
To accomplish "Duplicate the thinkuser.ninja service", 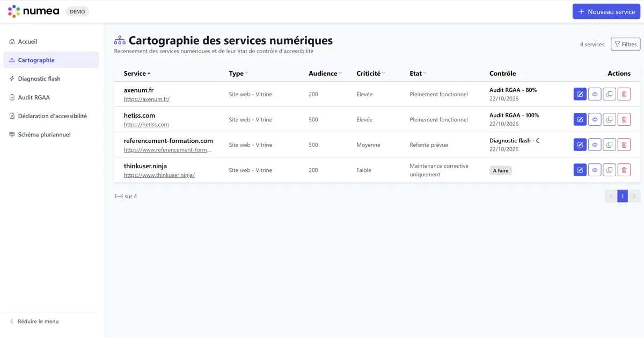I will pyautogui.click(x=609, y=170).
